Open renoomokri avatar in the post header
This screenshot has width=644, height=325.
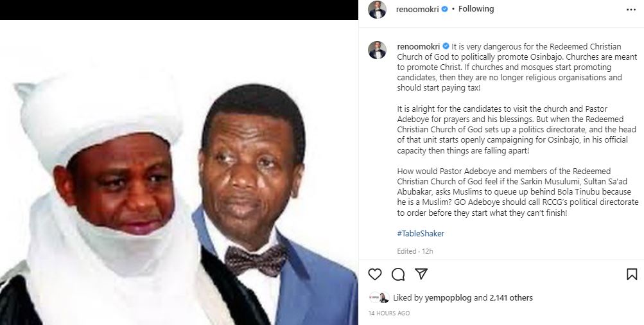click(x=377, y=10)
